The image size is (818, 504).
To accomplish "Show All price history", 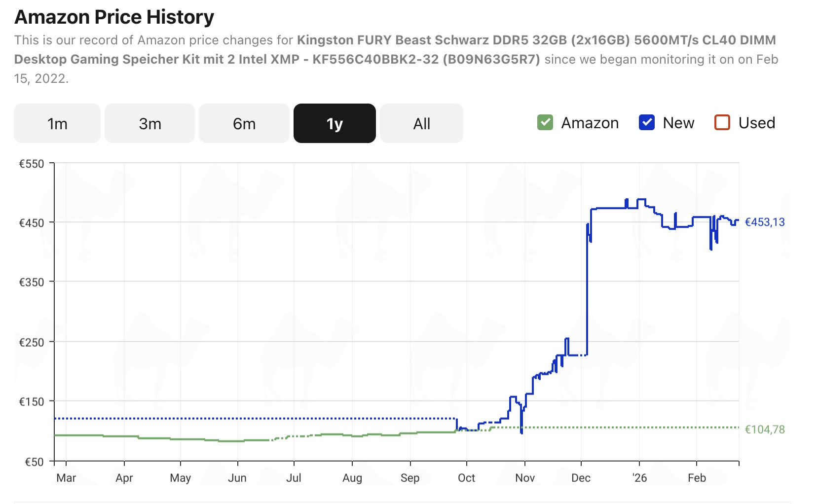I will pos(421,123).
